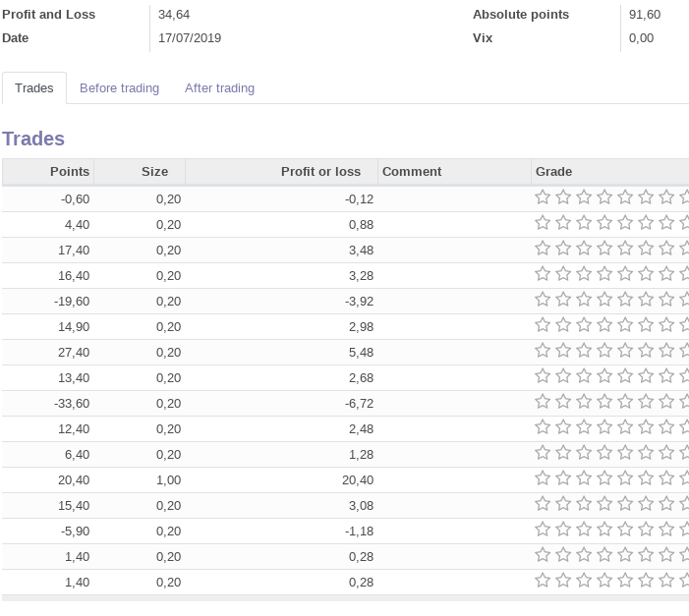689x616 pixels.
Task: Select the sixth star for the 20,40 points trade
Action: [646, 478]
